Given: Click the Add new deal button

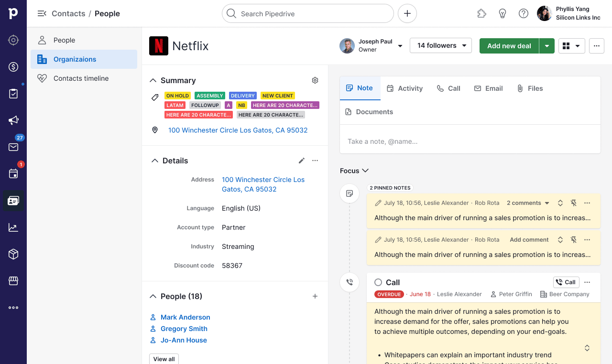Looking at the screenshot, I should (x=509, y=46).
